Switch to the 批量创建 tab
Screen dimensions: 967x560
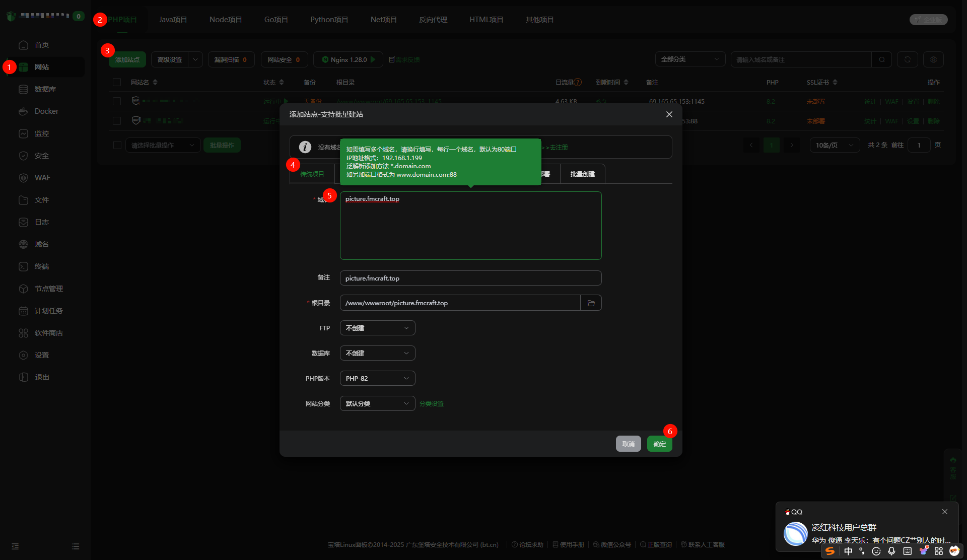[582, 174]
